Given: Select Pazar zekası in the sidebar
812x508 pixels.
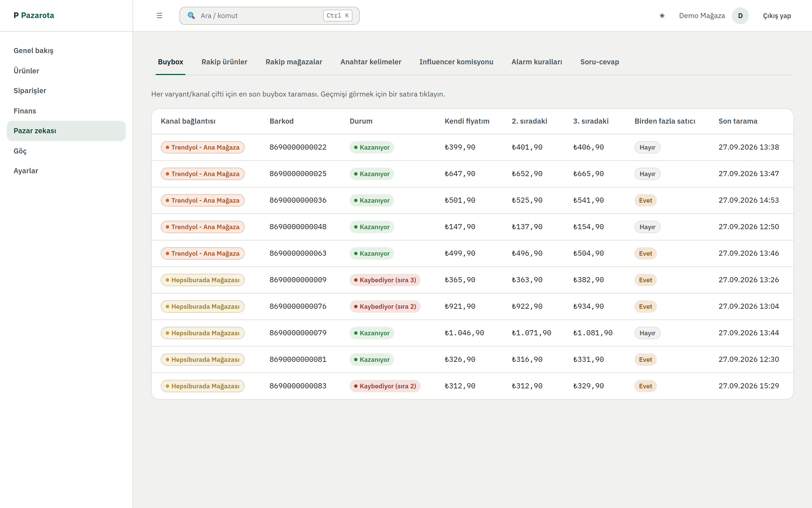Looking at the screenshot, I should point(66,131).
